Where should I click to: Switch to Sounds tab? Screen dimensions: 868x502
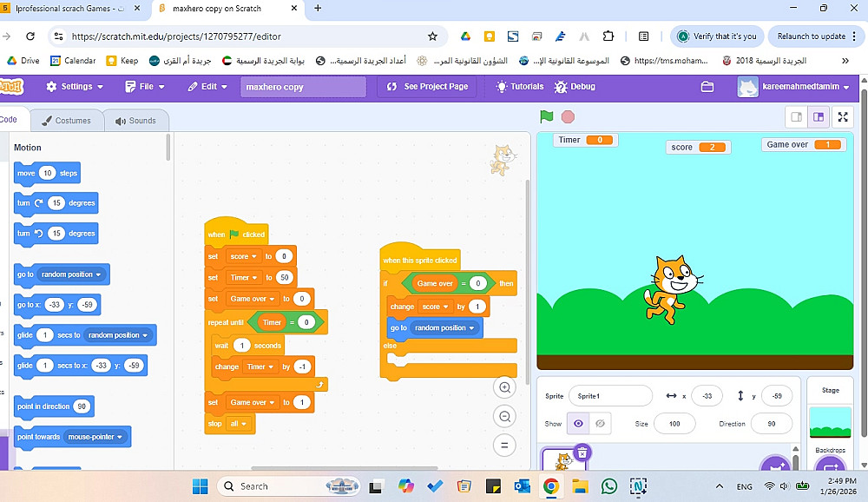point(135,120)
